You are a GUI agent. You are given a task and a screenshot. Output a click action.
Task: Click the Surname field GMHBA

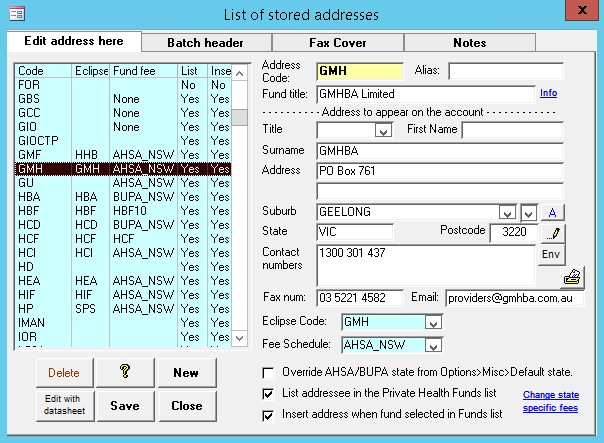click(440, 151)
